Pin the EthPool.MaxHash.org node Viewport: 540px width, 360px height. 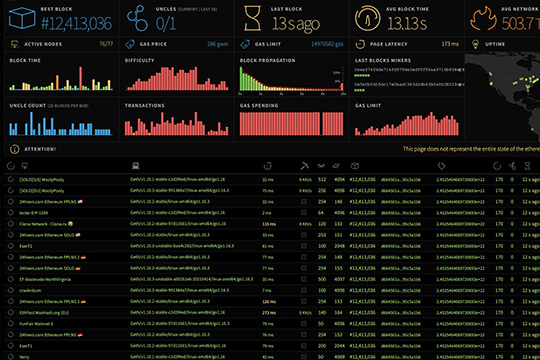coord(11,313)
